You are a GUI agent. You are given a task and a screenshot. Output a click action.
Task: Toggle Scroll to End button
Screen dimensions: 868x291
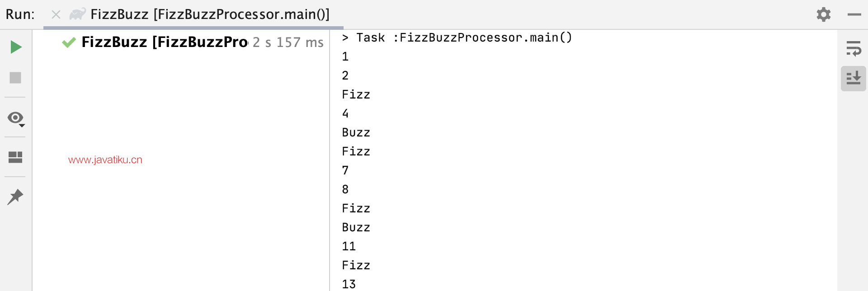click(x=854, y=78)
